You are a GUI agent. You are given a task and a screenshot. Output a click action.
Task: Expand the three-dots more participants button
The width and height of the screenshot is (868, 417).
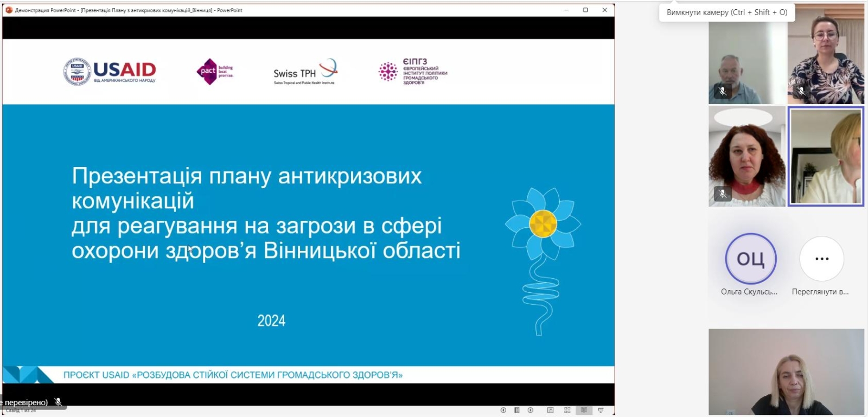822,259
